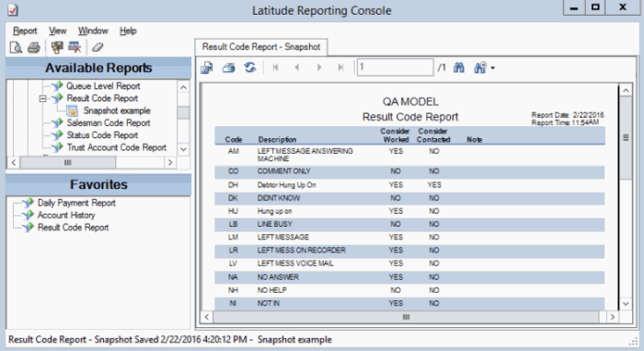Select Result Code Report in Available Reports
This screenshot has height=351, width=644.
click(x=102, y=99)
